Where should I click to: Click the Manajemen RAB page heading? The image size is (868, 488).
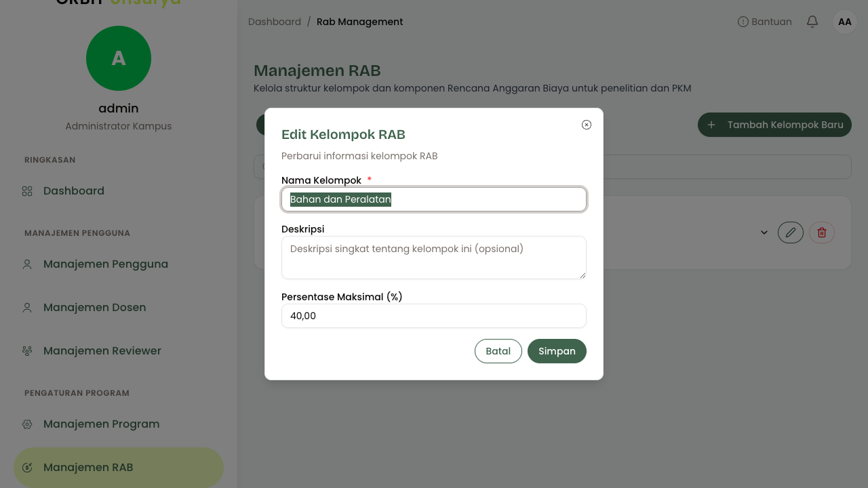click(x=317, y=70)
